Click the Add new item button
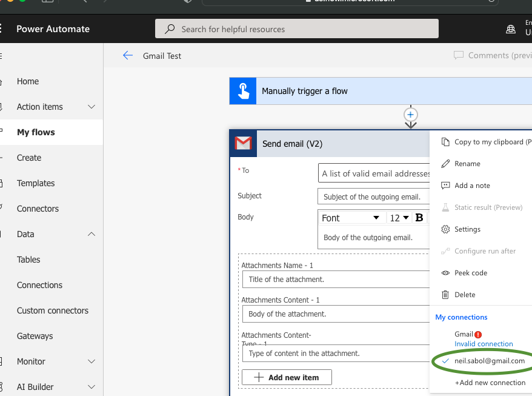The height and width of the screenshot is (396, 532). (x=287, y=377)
